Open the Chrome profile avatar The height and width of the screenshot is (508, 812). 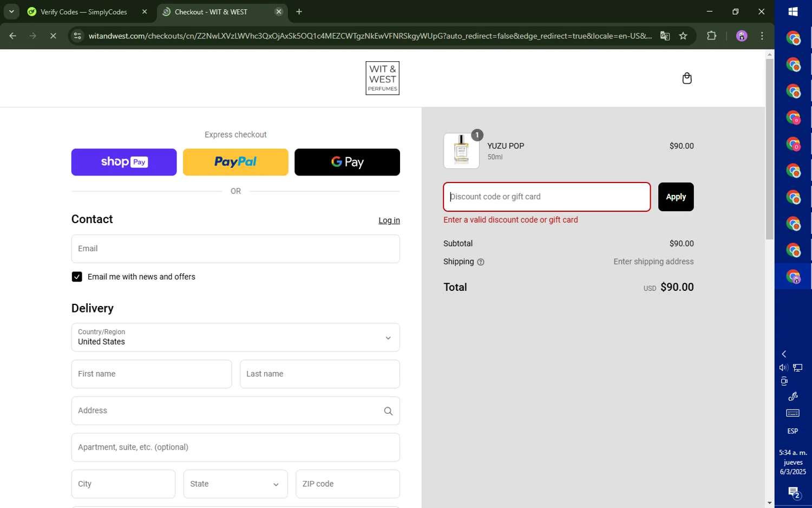coord(742,36)
